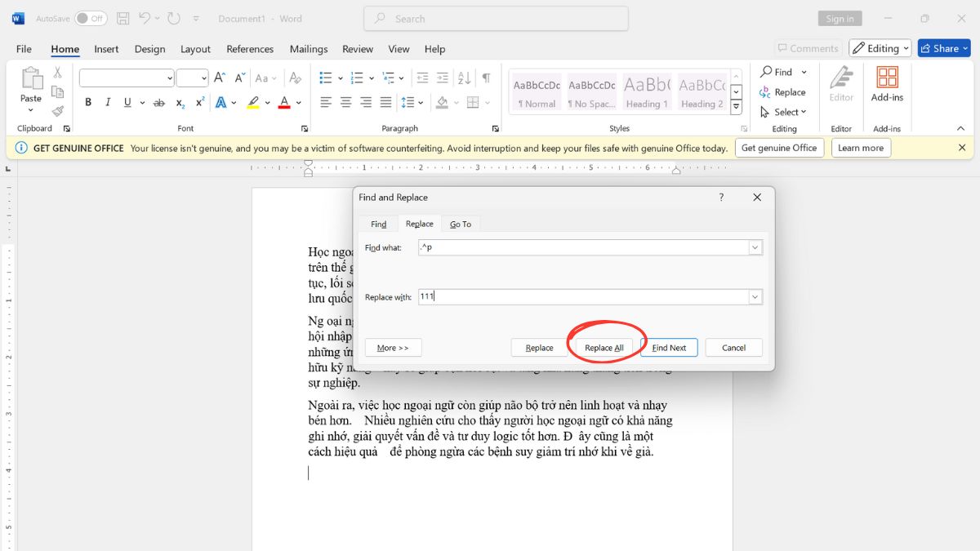Collapse the ribbon with the chevron
The image size is (980, 551).
(961, 128)
